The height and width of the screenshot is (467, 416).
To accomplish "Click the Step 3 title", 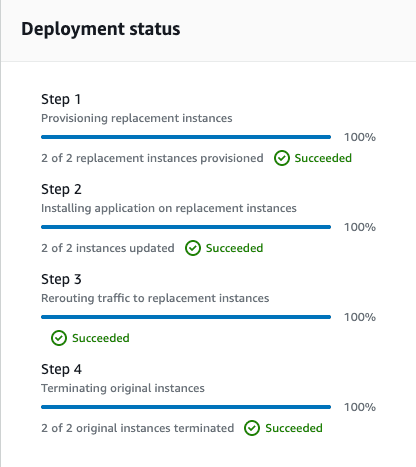I will 61,279.
